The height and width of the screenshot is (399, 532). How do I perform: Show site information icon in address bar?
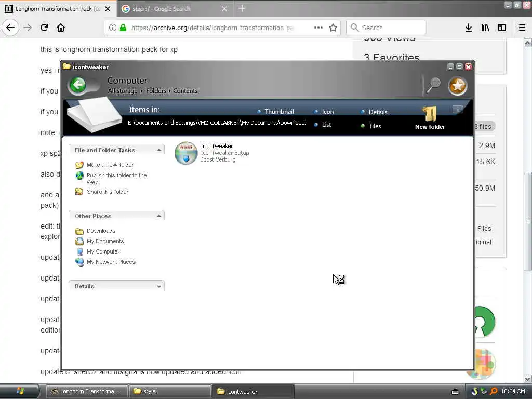click(113, 28)
